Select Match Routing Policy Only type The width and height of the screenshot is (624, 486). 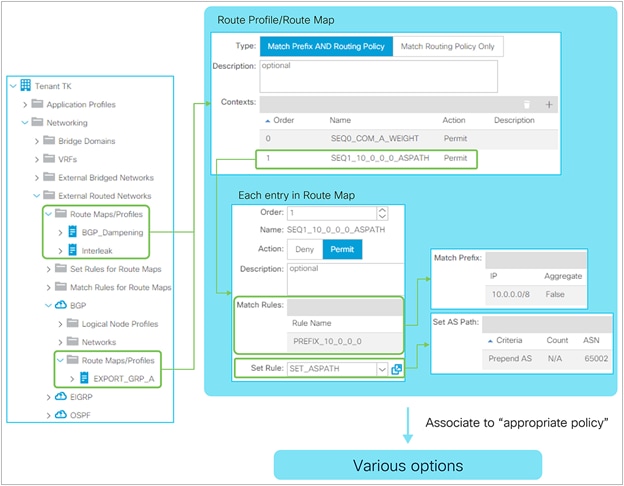448,47
